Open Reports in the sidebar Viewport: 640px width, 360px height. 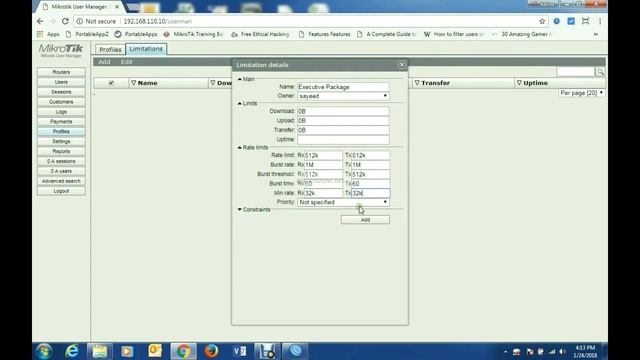(x=61, y=151)
